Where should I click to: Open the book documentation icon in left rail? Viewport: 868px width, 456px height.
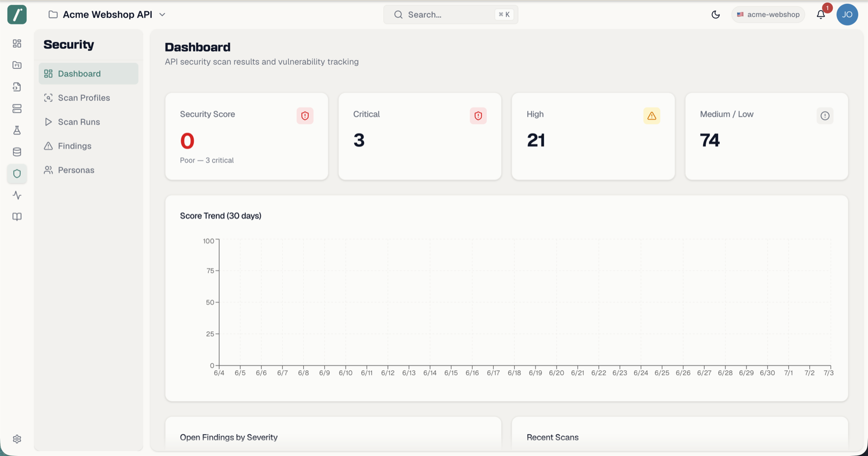click(x=17, y=217)
